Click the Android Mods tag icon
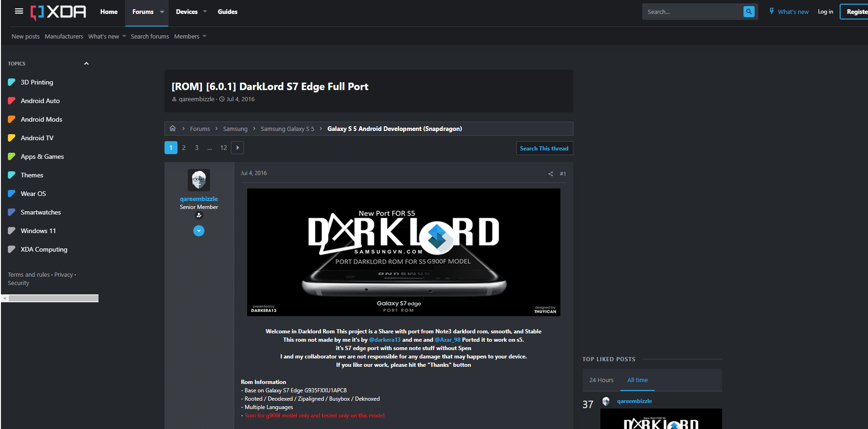The width and height of the screenshot is (868, 429). (x=12, y=119)
